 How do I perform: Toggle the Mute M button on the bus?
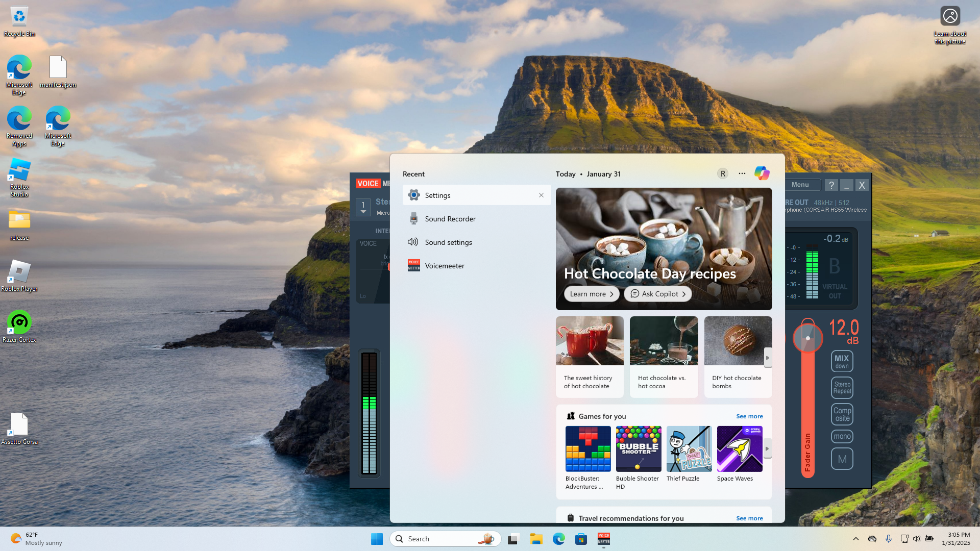pos(842,459)
